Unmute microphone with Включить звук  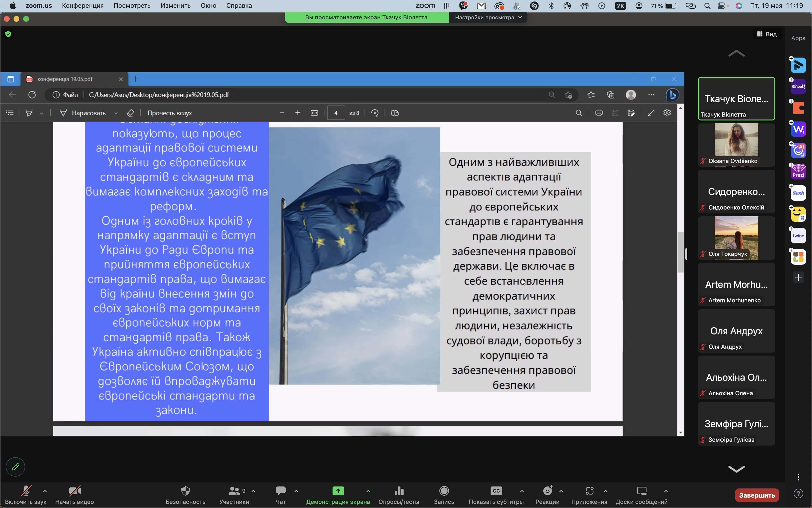pyautogui.click(x=26, y=495)
